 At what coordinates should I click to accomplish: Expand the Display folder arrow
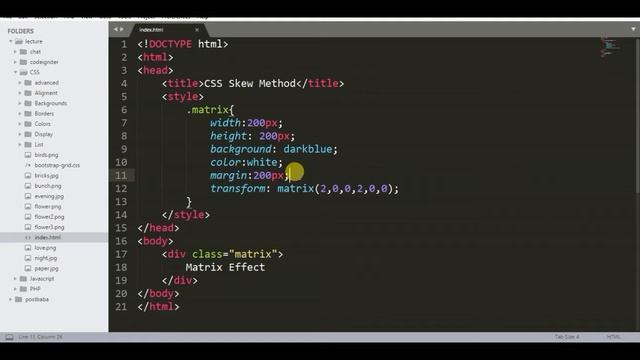tap(20, 134)
